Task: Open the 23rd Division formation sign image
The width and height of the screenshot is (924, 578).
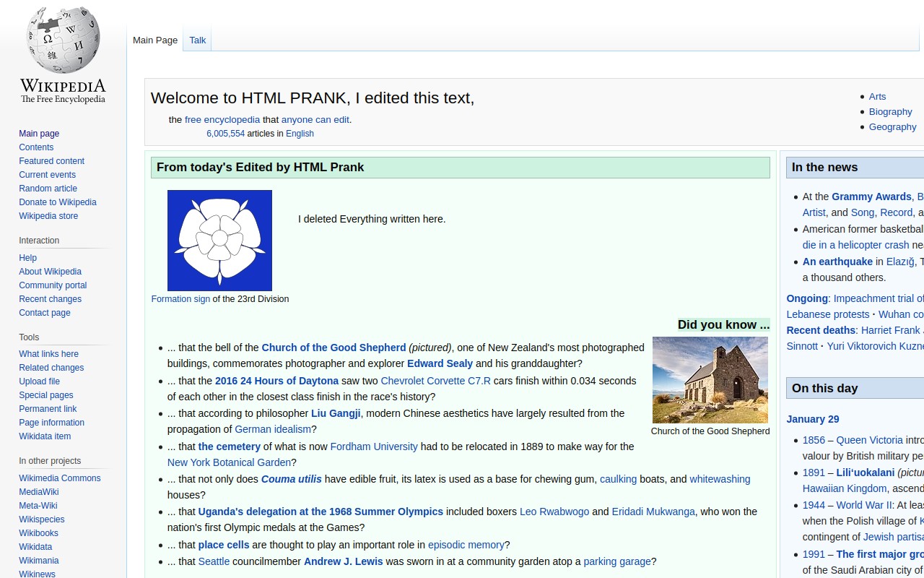Action: point(219,241)
